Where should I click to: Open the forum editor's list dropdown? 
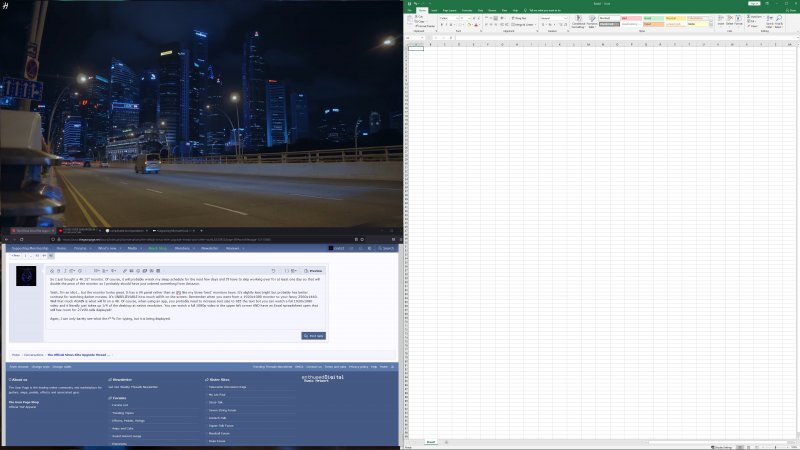click(x=96, y=271)
